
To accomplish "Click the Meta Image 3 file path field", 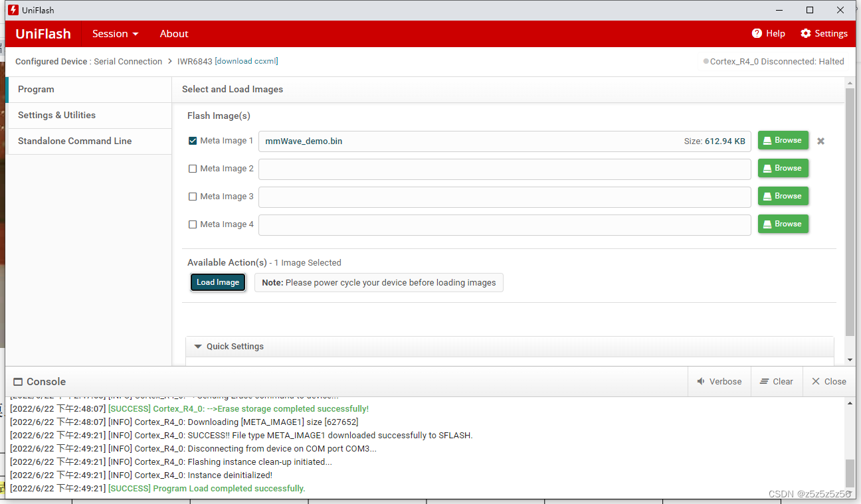I will 505,197.
